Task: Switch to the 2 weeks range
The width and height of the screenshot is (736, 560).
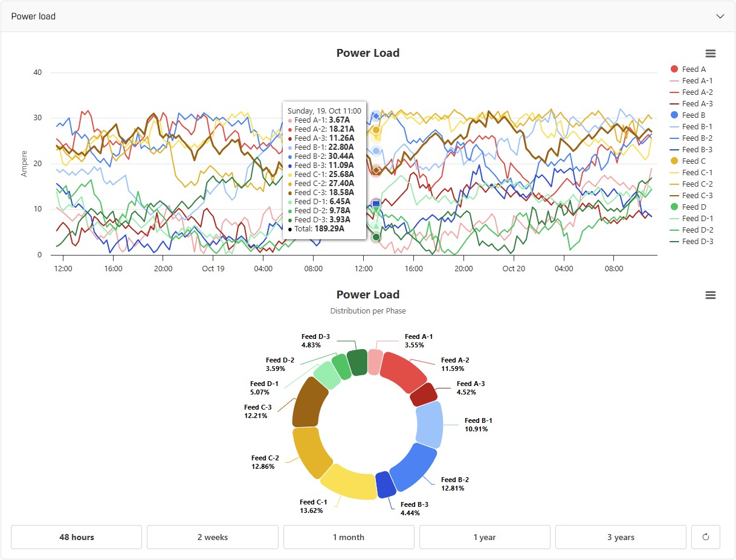Action: 213,537
